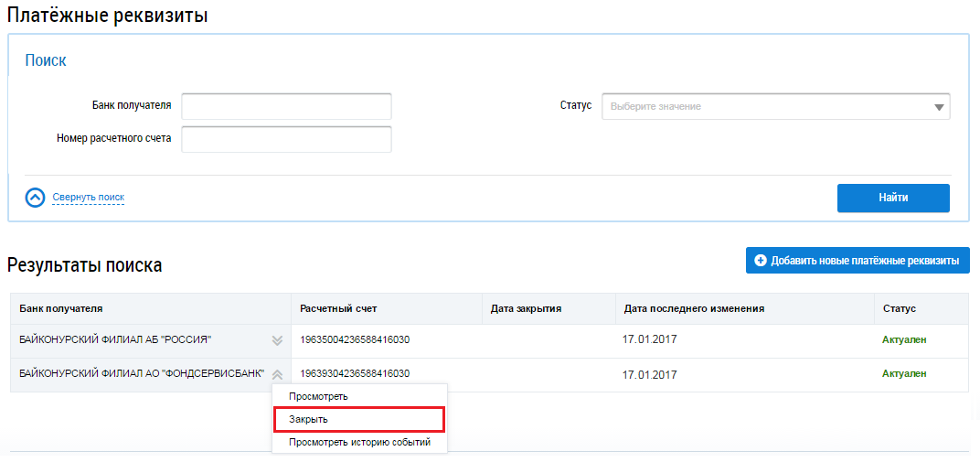Screen dimensions: 980x462
Task: Select account number 19635004236588416030
Action: 355,340
